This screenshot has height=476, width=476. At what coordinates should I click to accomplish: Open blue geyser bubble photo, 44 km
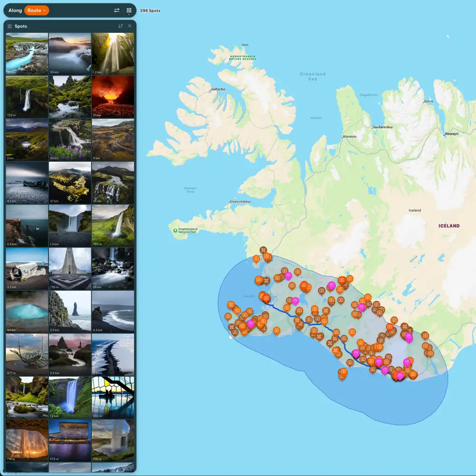click(27, 311)
